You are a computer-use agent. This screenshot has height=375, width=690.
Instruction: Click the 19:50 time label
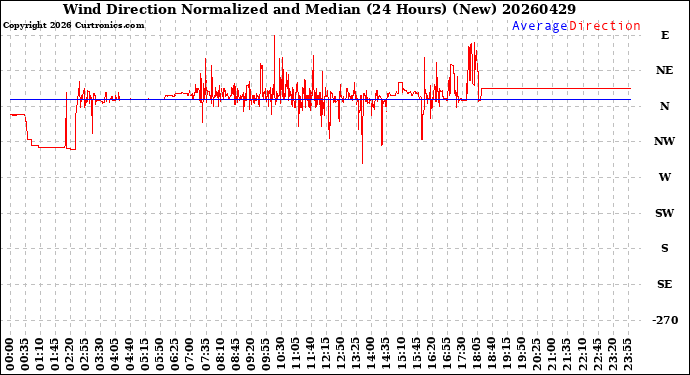521,355
